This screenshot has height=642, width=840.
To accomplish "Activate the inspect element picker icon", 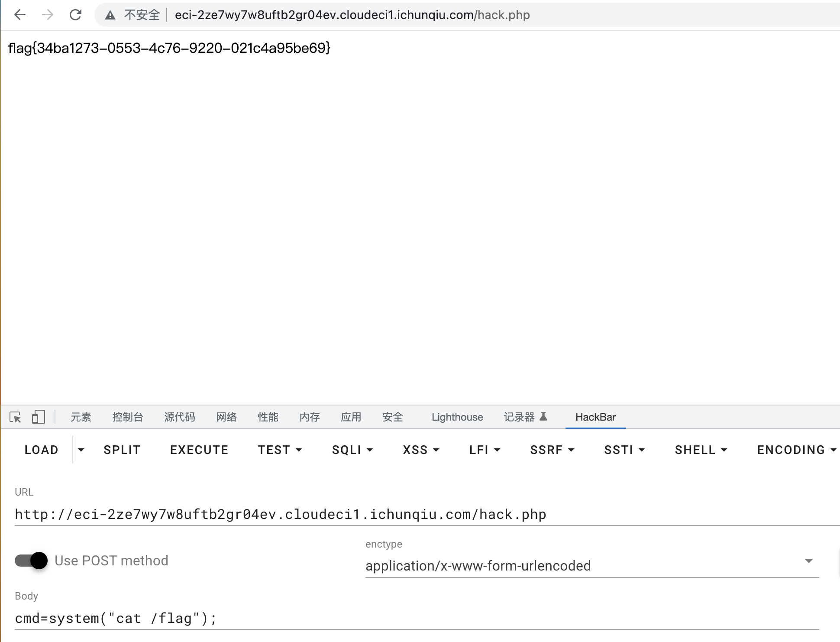I will 15,417.
